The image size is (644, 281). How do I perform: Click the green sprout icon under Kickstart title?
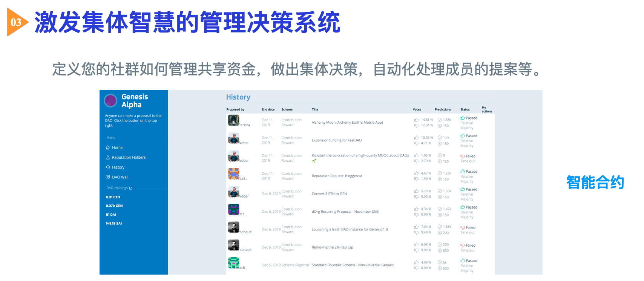click(x=314, y=161)
